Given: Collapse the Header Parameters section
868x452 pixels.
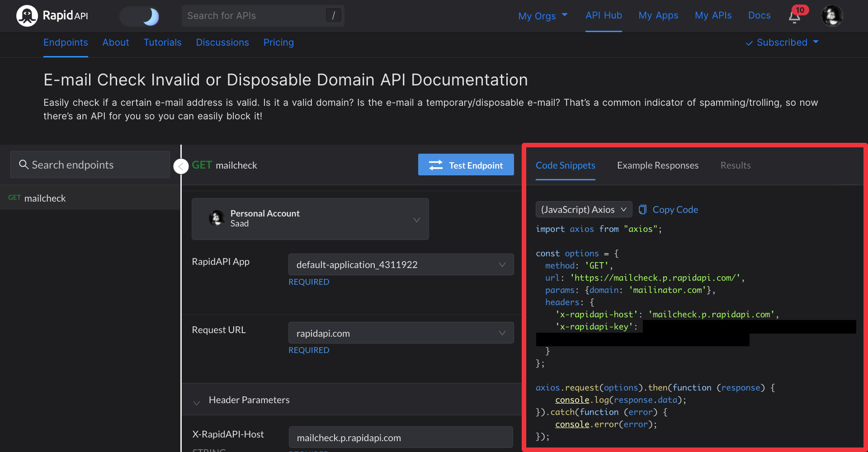Looking at the screenshot, I should click(x=196, y=402).
